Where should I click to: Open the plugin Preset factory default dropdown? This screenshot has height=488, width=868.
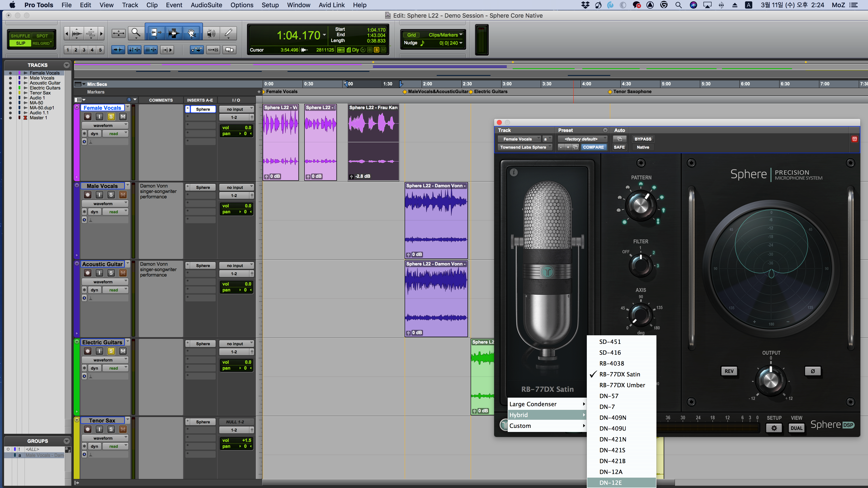click(x=582, y=139)
